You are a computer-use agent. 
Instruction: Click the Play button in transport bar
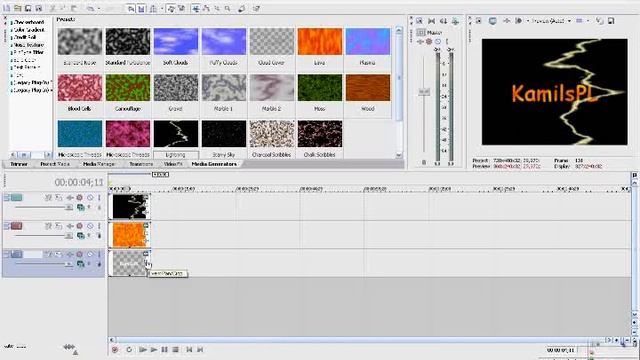coord(154,350)
